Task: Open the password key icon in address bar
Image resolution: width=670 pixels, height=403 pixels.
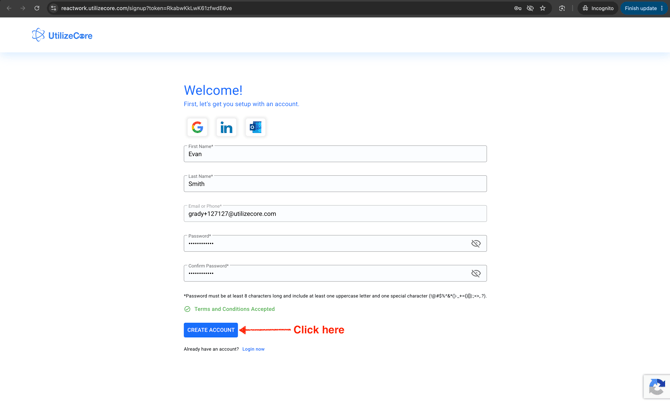Action: point(517,8)
